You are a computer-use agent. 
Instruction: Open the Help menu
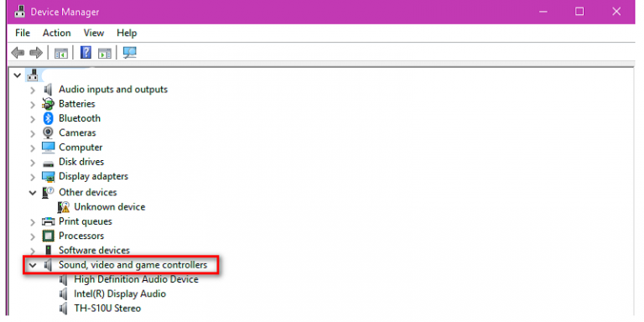127,33
